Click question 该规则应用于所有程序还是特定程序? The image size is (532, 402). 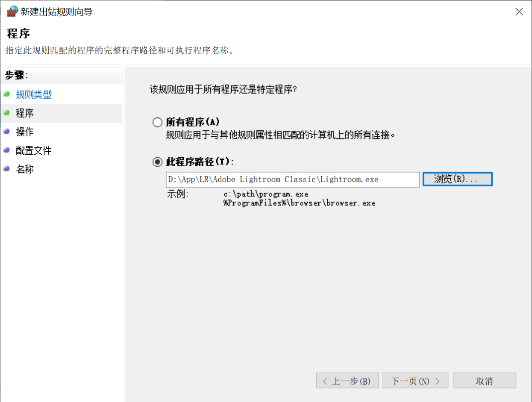(x=223, y=89)
